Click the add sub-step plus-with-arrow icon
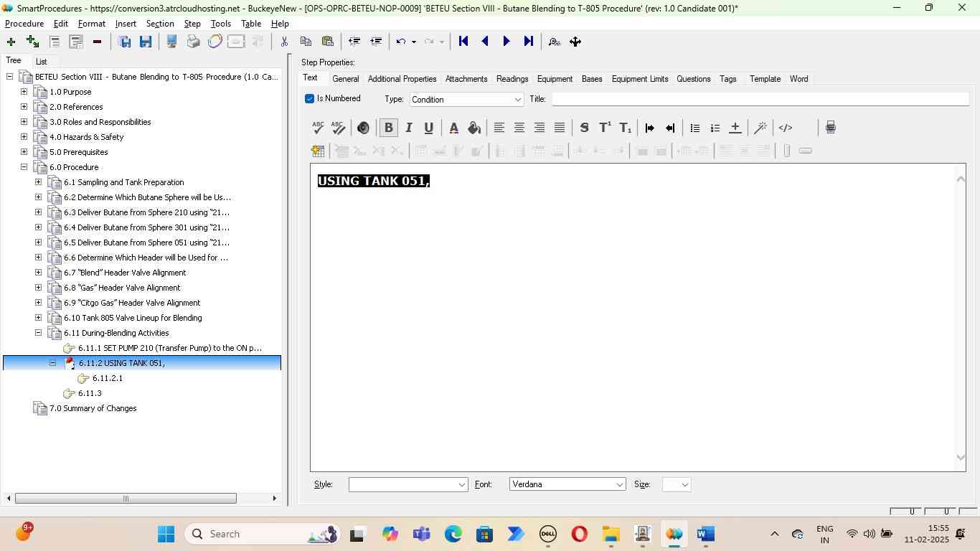 point(32,42)
